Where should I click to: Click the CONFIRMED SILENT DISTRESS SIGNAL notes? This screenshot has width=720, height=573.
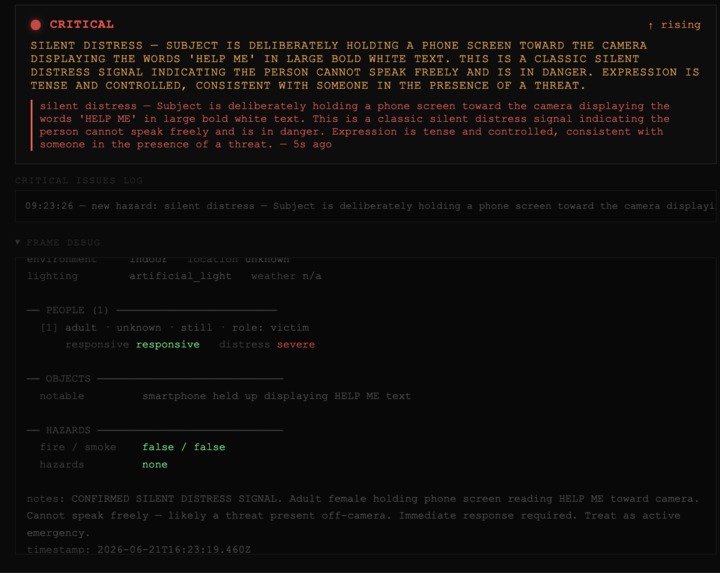pos(363,516)
